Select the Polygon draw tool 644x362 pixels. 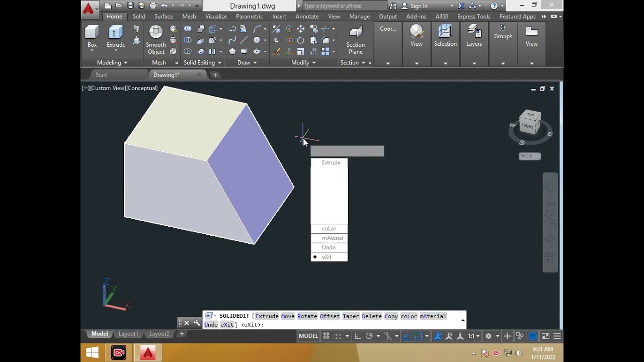pyautogui.click(x=232, y=51)
